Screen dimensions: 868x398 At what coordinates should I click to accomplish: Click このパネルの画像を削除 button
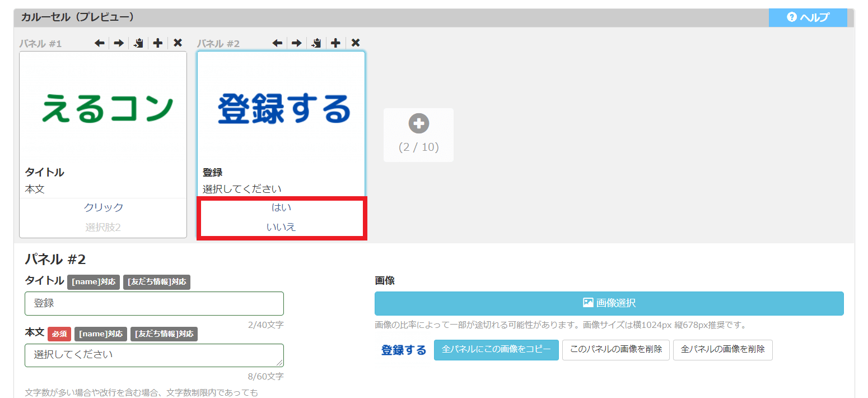click(615, 349)
